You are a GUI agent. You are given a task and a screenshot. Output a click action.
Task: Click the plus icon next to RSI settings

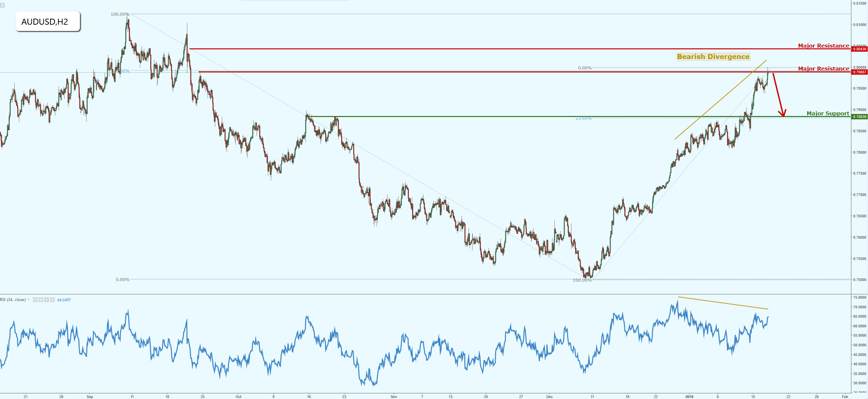coord(47,300)
